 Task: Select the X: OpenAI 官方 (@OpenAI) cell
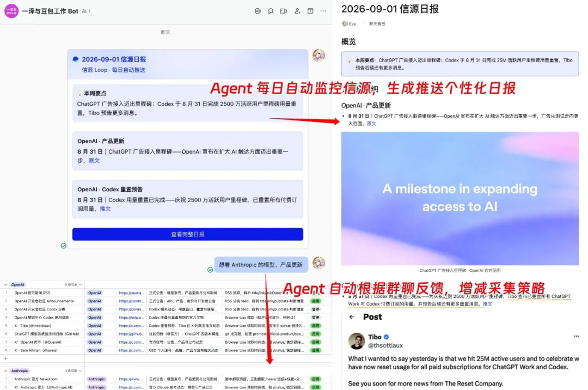click(x=38, y=342)
